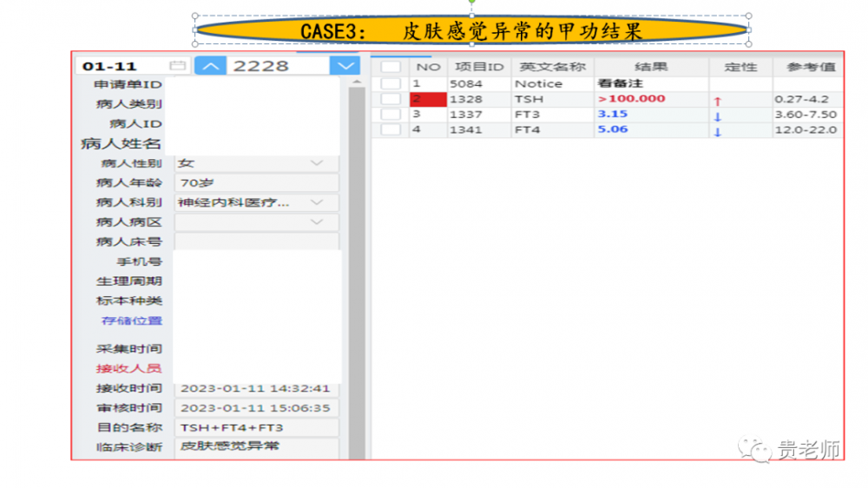Image resolution: width=868 pixels, height=488 pixels.
Task: Click the green rotation handle above the banner
Action: (x=471, y=2)
